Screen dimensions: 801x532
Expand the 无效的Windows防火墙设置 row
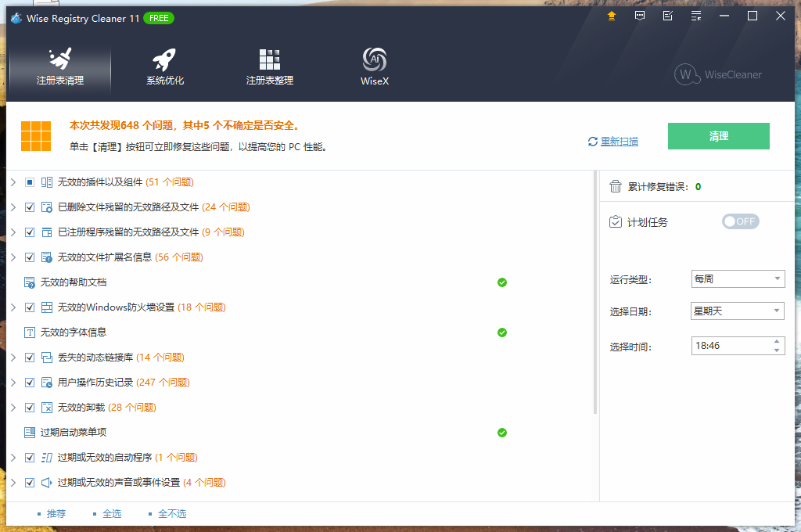pyautogui.click(x=13, y=307)
